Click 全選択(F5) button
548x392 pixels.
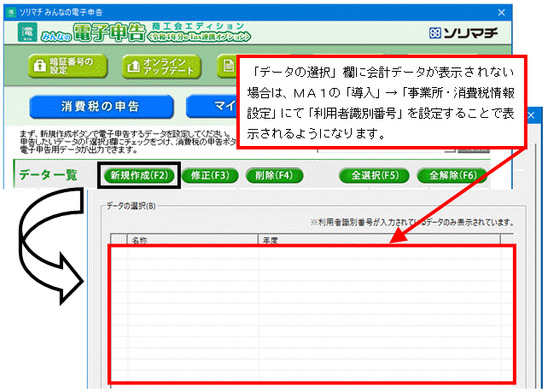[x=375, y=175]
